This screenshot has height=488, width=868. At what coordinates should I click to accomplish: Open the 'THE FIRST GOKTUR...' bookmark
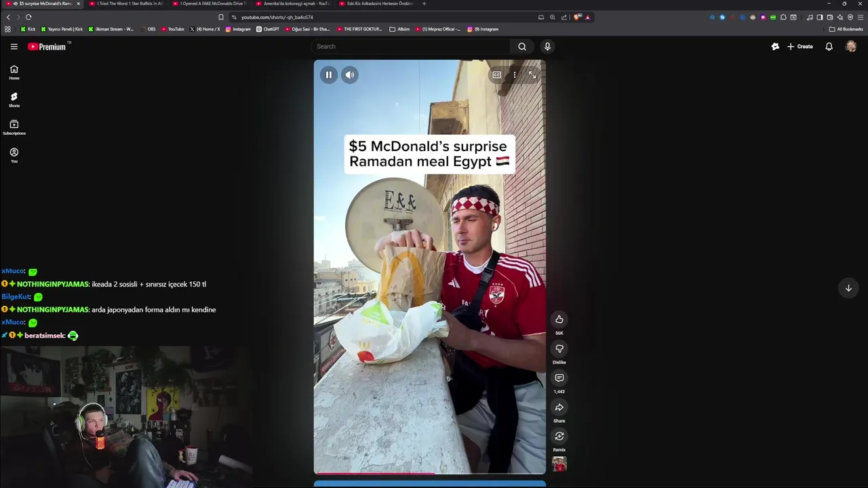coord(359,29)
